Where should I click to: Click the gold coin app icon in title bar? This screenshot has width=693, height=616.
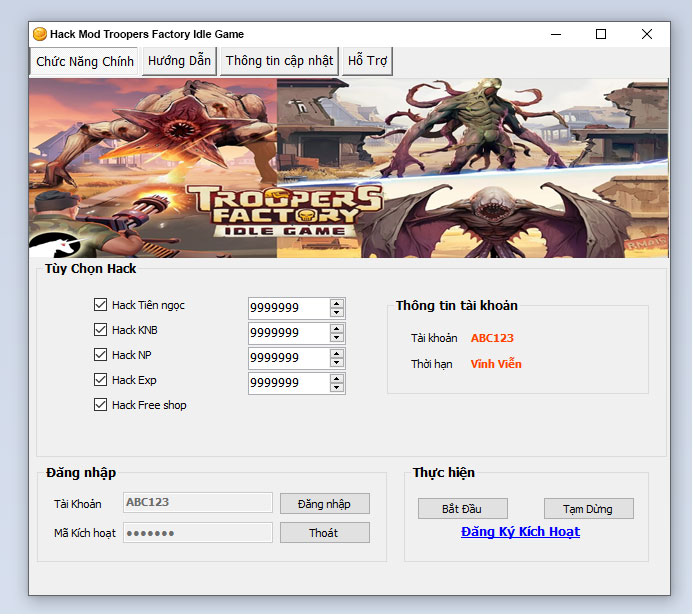(40, 34)
